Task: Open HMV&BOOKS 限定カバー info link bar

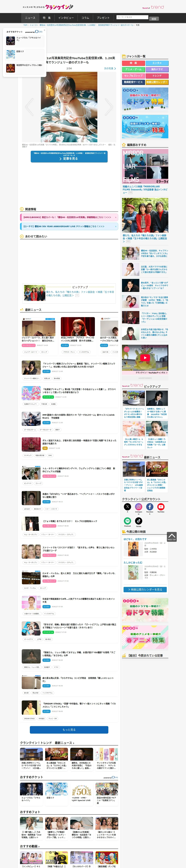Action: tap(69, 217)
